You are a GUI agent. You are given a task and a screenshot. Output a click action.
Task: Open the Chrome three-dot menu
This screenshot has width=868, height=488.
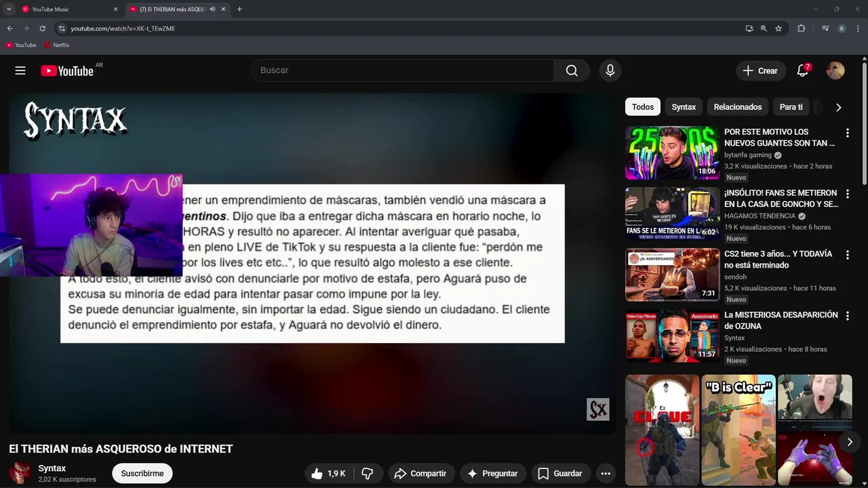tap(859, 28)
